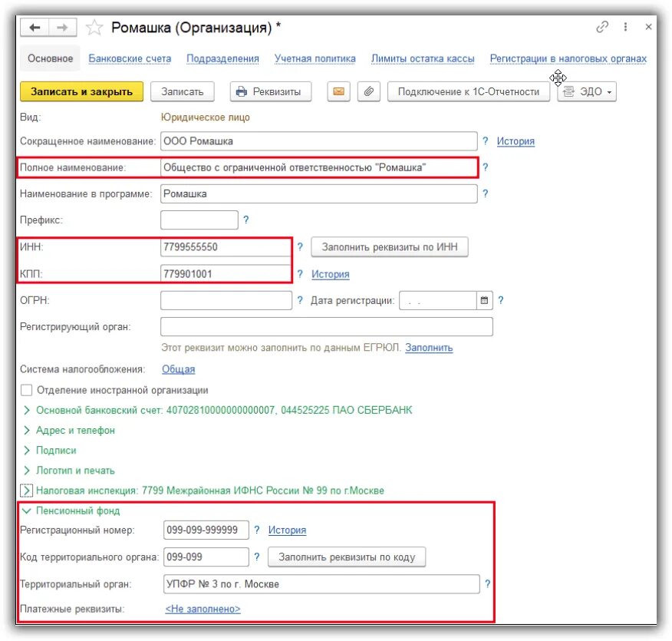Show help for the Префикс field
The height and width of the screenshot is (641, 672).
(x=246, y=220)
